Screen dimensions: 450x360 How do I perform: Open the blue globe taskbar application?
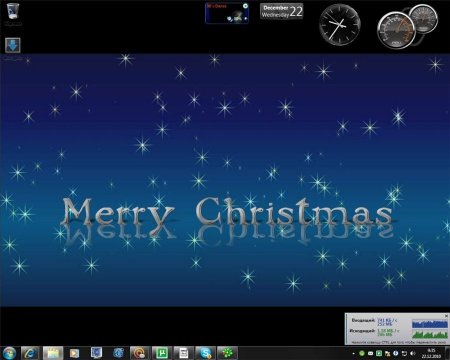pos(118,353)
